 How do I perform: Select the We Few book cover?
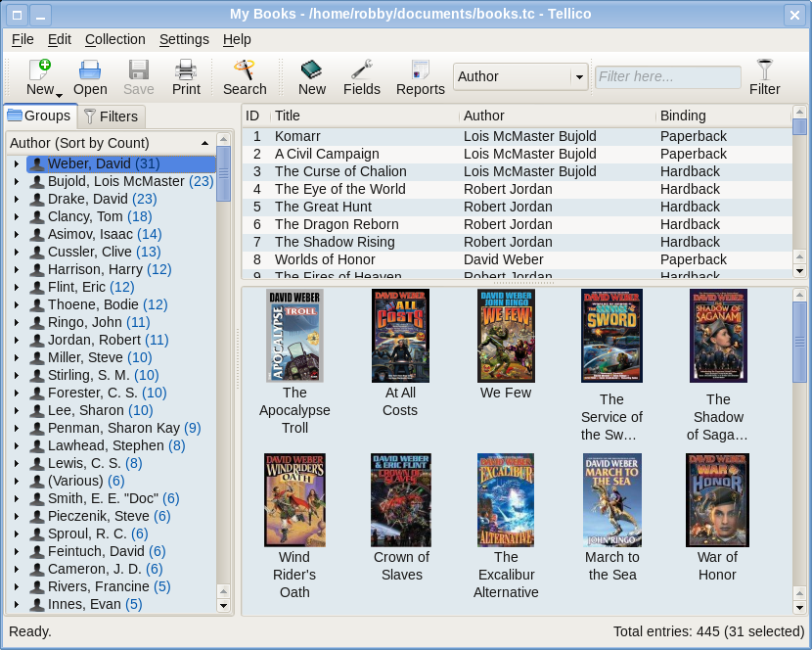coord(506,336)
